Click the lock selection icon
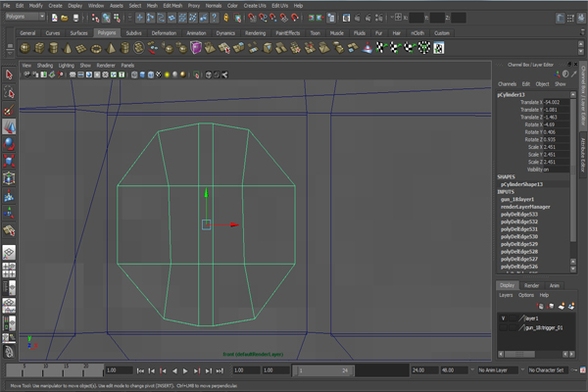 click(226, 18)
